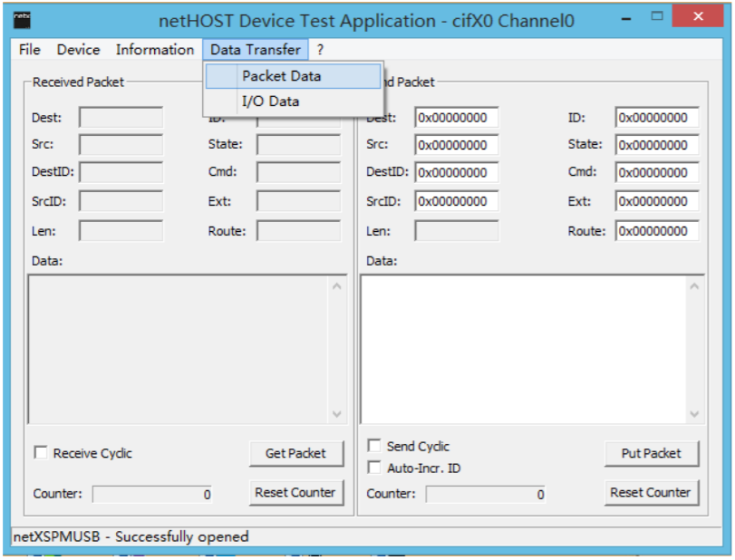Click the Received Packet Dest field
This screenshot has height=560, width=735.
coord(121,118)
